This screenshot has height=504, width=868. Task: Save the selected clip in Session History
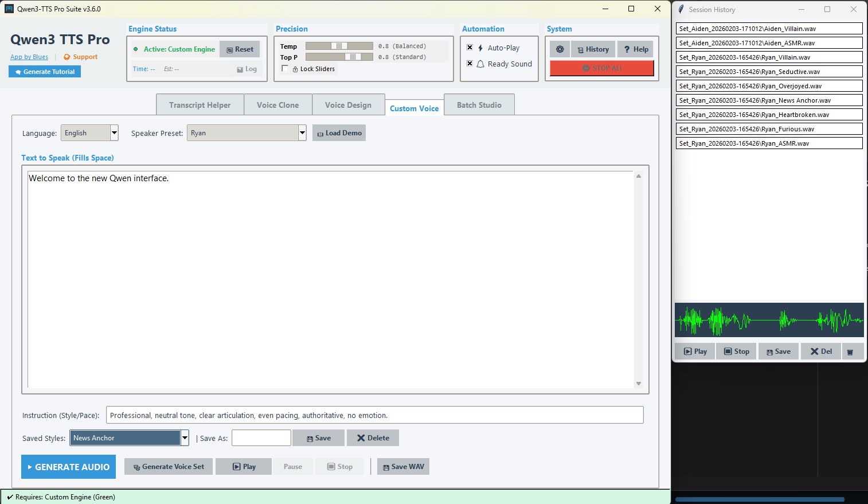point(778,351)
